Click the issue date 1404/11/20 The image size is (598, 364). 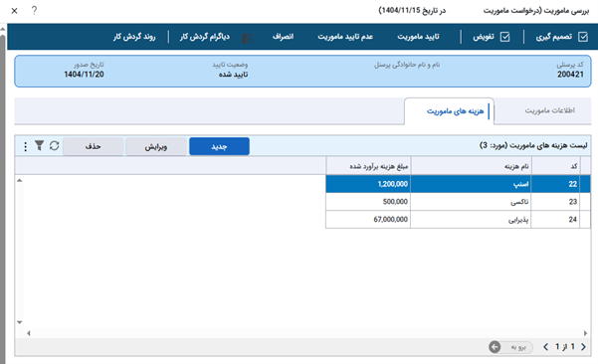[x=84, y=75]
